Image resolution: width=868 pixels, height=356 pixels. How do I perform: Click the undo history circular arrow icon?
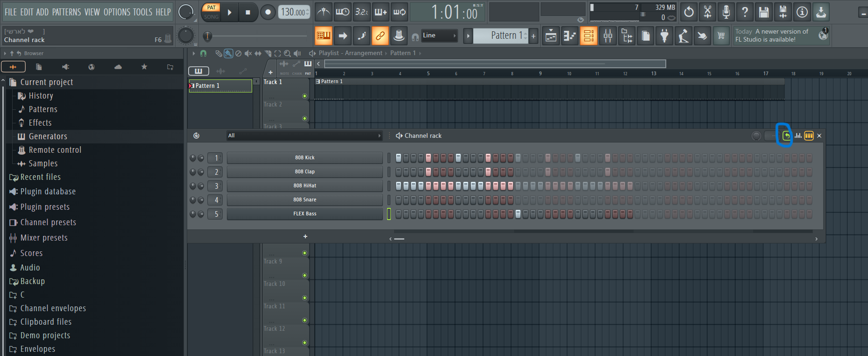point(689,12)
